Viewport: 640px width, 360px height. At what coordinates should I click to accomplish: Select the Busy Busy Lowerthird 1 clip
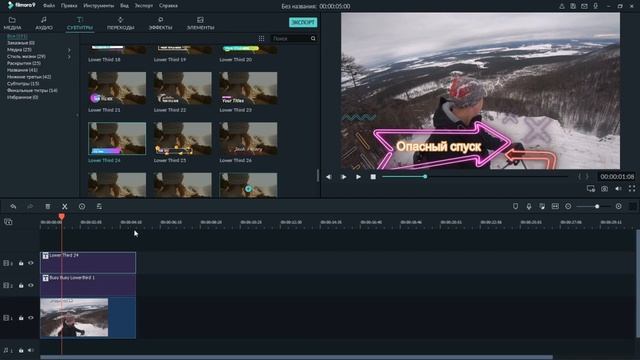pos(88,284)
